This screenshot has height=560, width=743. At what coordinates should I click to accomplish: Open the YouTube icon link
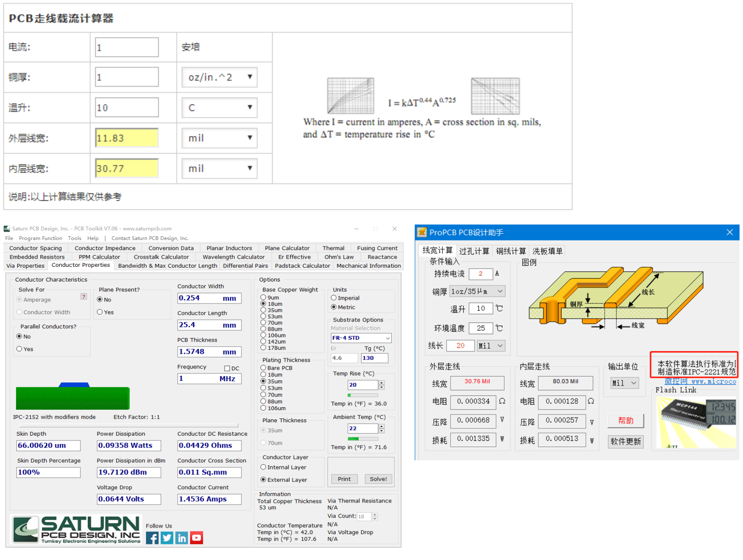pos(197,538)
